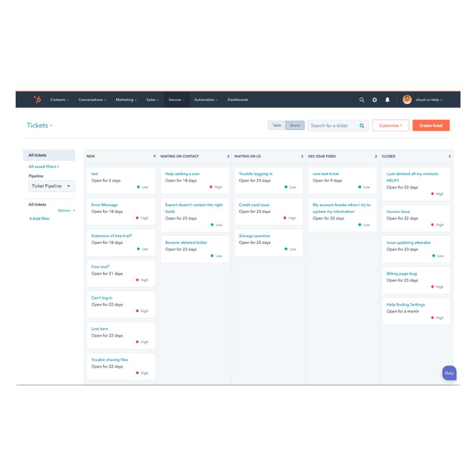Open the settings gear icon
The width and height of the screenshot is (476, 476).
click(x=375, y=99)
